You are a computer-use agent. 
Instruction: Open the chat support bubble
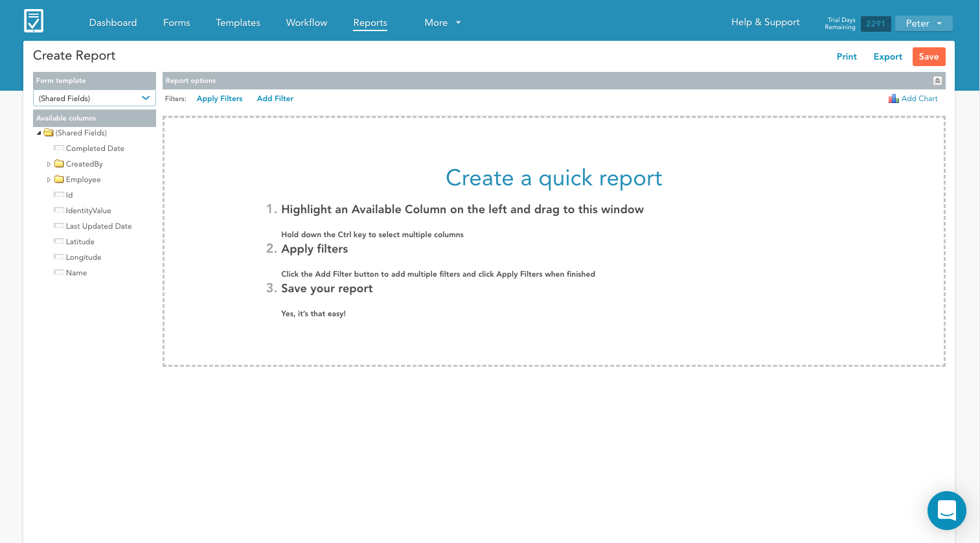[946, 510]
